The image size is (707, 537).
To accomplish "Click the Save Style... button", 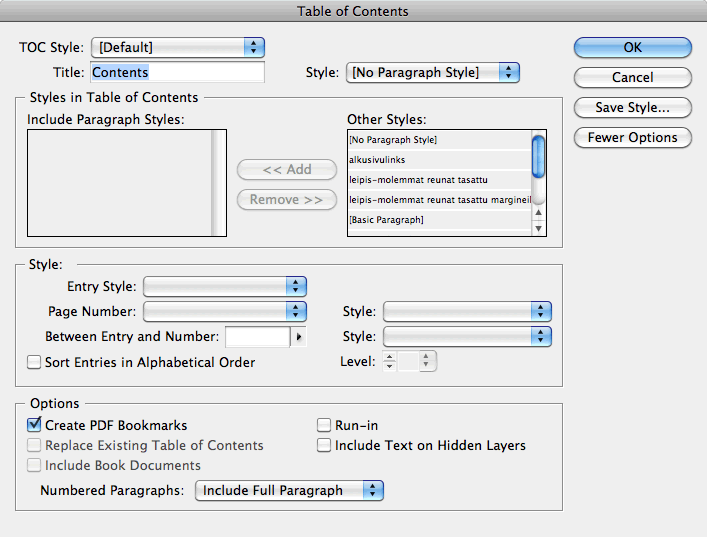I will [632, 107].
